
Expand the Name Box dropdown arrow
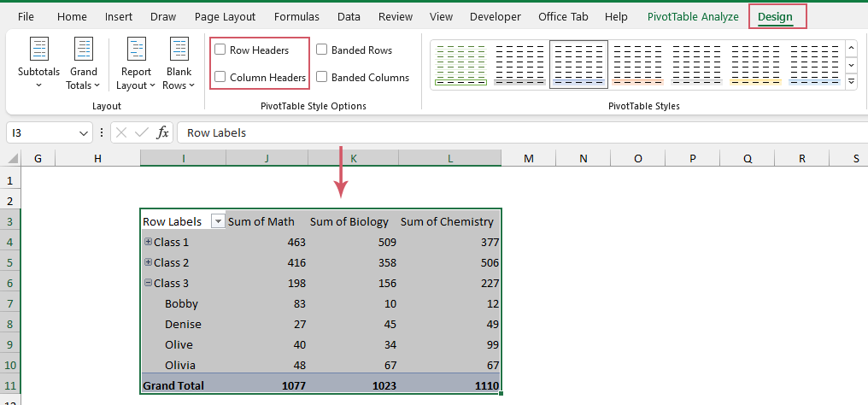(x=84, y=133)
